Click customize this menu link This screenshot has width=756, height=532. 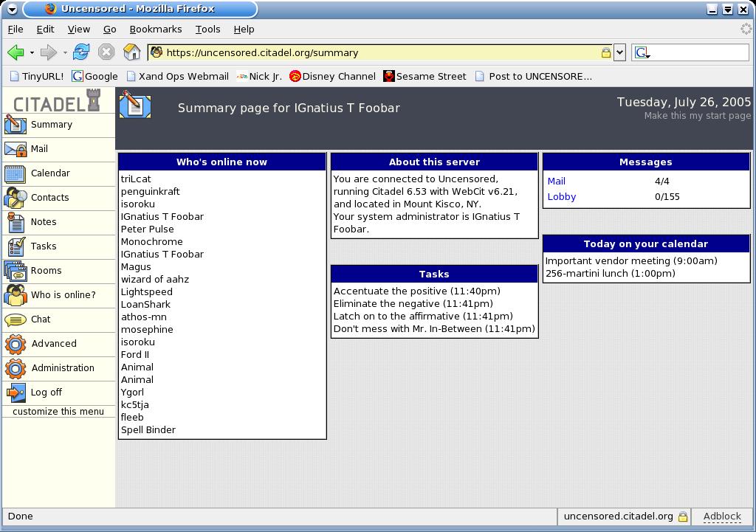[58, 412]
